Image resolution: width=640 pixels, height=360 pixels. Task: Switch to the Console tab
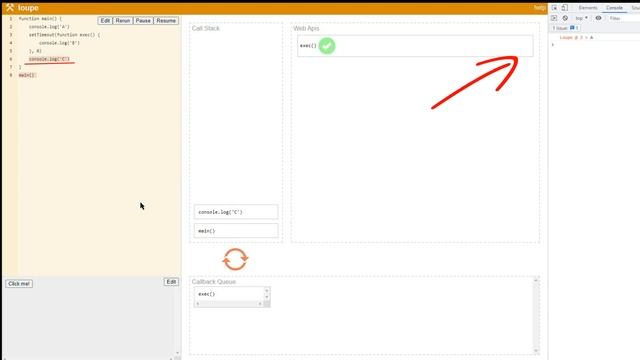tap(614, 8)
